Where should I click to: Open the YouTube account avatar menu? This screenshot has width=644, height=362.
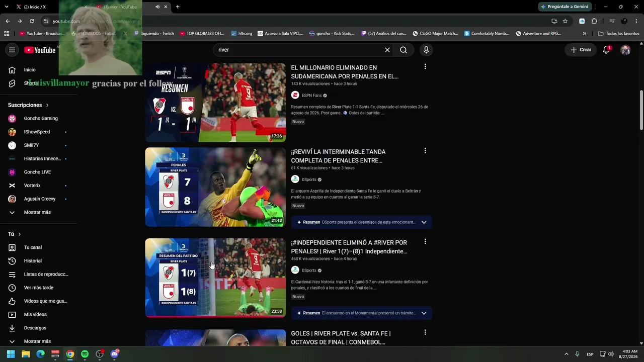coord(625,50)
